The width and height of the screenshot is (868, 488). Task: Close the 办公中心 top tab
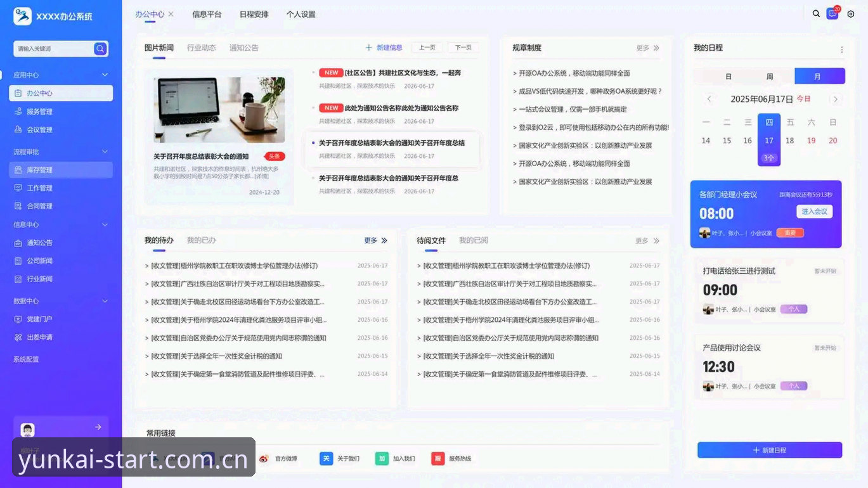coord(171,14)
